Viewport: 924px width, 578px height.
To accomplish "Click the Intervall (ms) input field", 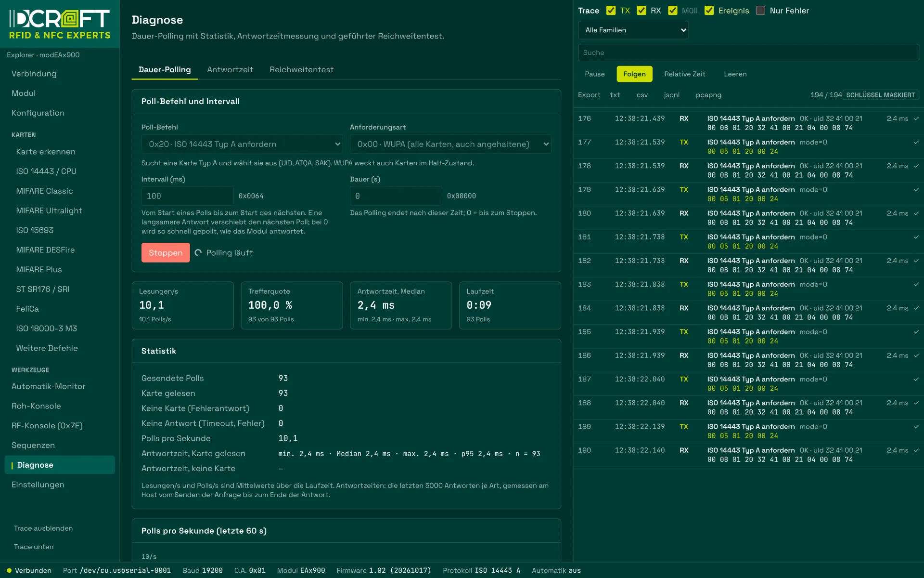I will coord(187,196).
